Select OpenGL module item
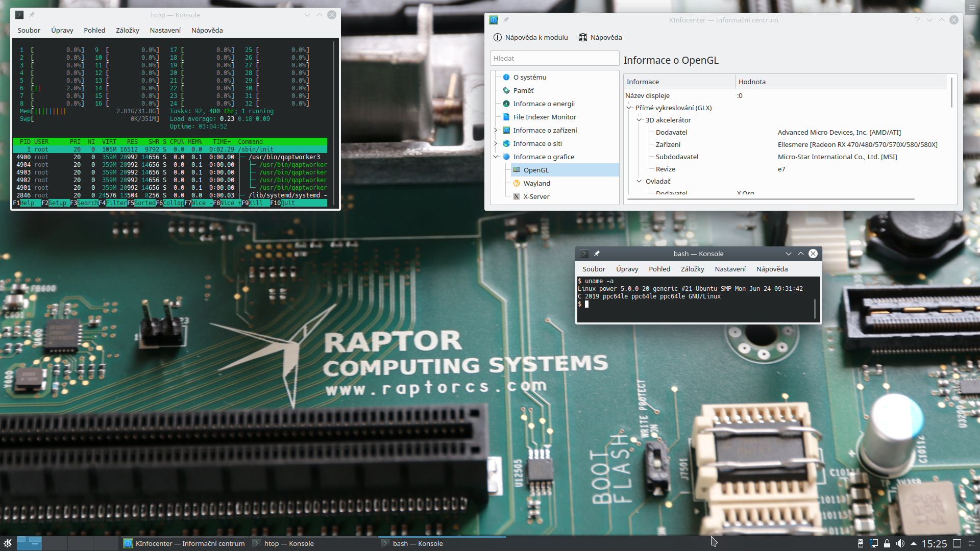 click(x=565, y=170)
